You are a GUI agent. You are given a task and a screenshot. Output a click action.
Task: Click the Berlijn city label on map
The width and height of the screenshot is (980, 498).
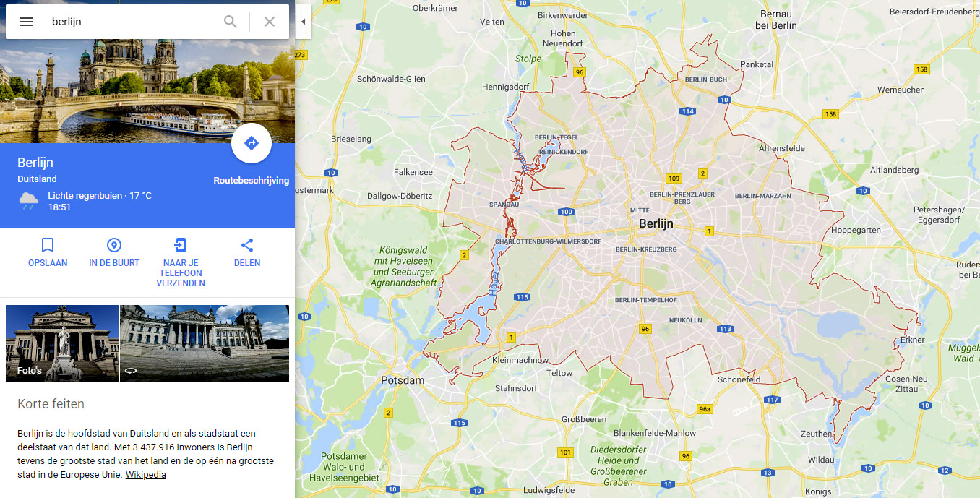pos(656,224)
